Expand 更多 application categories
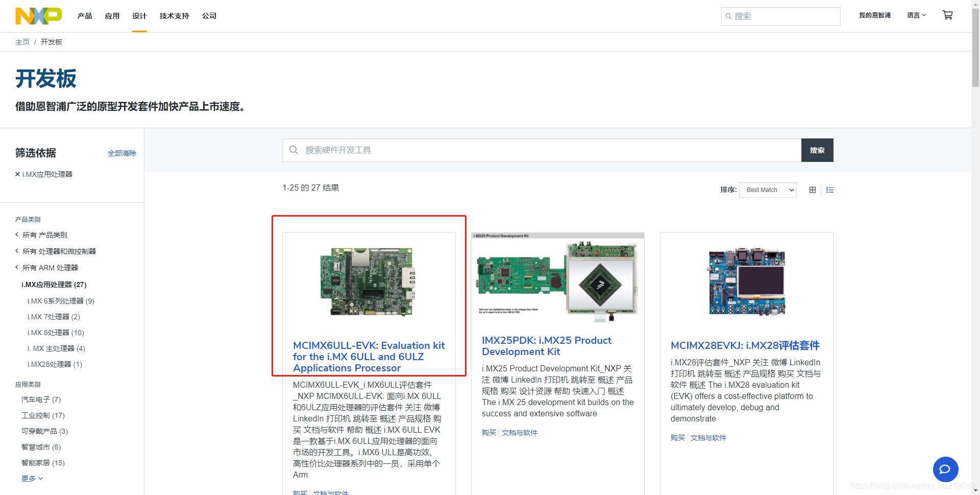The height and width of the screenshot is (495, 980). point(32,479)
